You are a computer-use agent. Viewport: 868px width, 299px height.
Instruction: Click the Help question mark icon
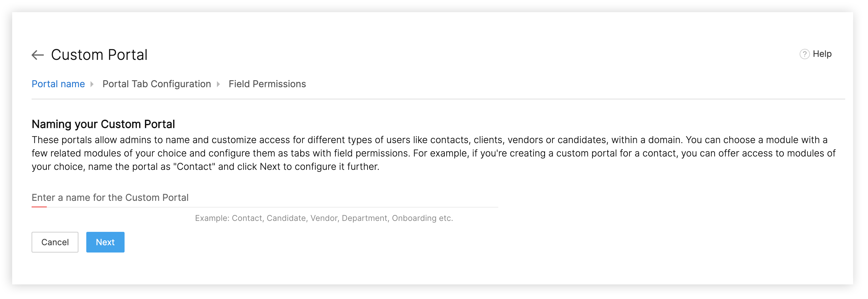[804, 54]
